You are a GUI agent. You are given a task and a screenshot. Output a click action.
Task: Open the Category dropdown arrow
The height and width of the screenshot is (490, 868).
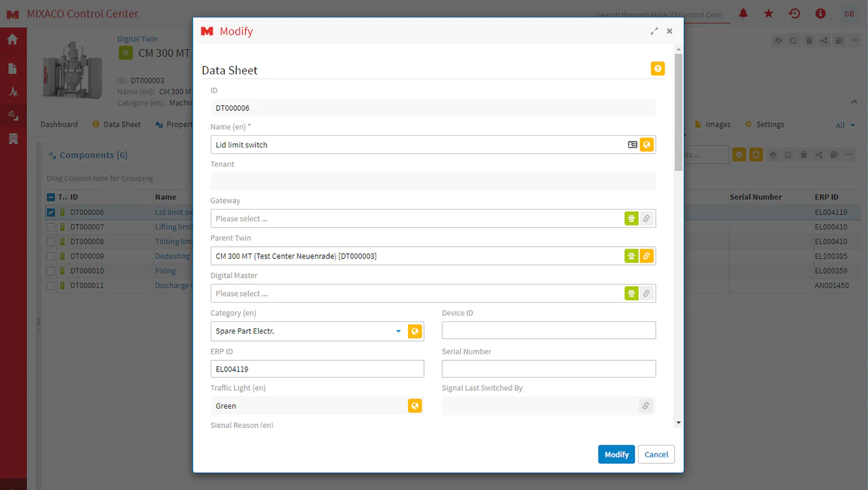pyautogui.click(x=399, y=331)
